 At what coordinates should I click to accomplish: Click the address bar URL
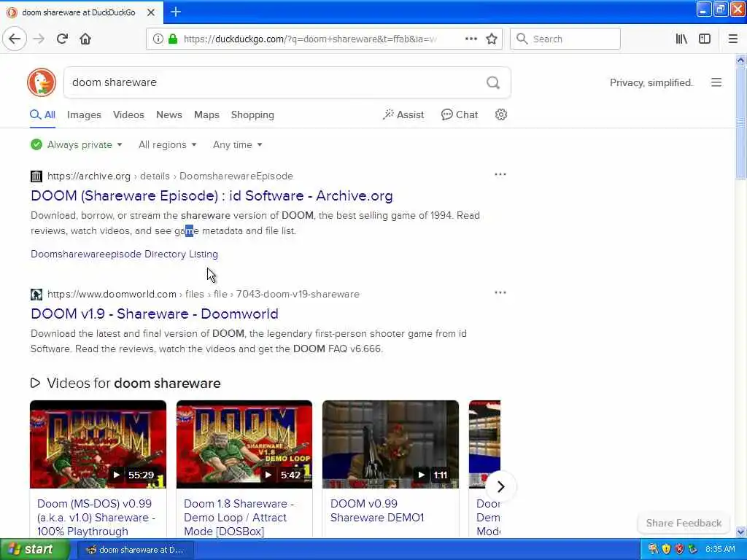point(309,39)
